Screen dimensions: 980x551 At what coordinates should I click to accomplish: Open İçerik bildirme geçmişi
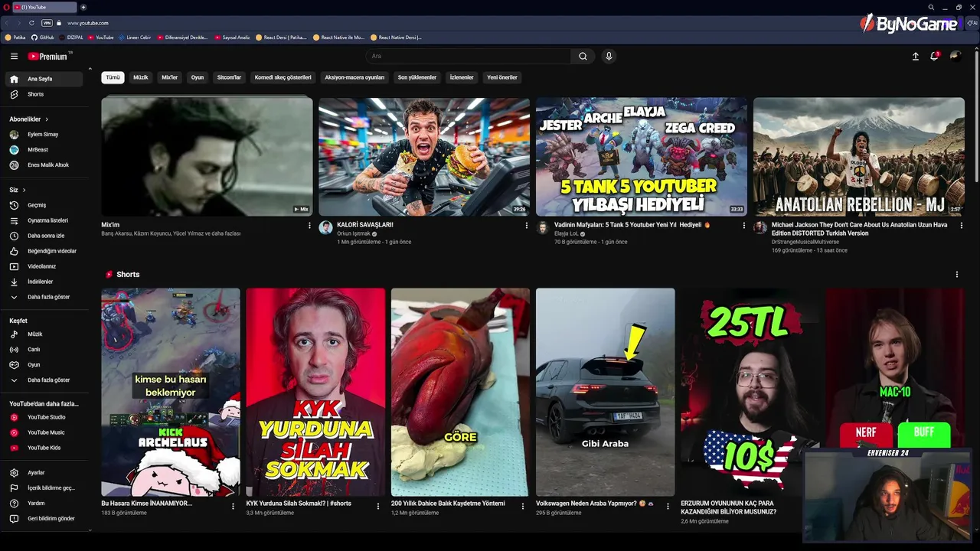coord(44,488)
